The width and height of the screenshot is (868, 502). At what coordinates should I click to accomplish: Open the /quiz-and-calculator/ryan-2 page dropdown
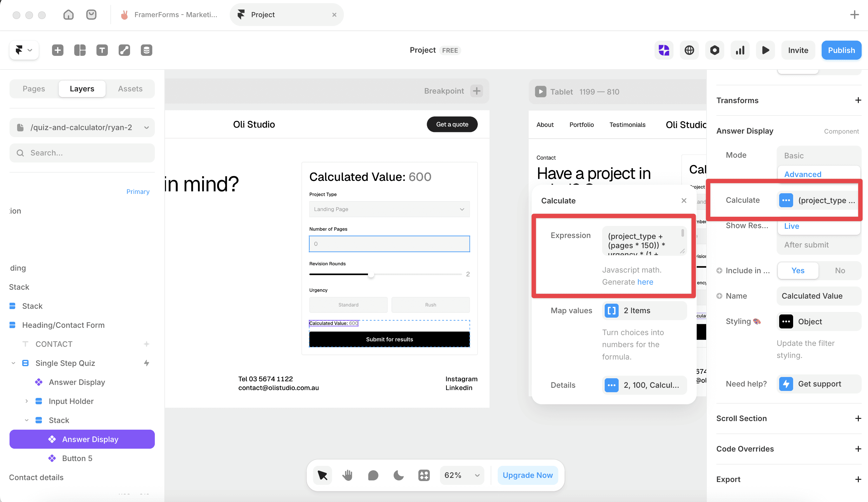pyautogui.click(x=82, y=128)
